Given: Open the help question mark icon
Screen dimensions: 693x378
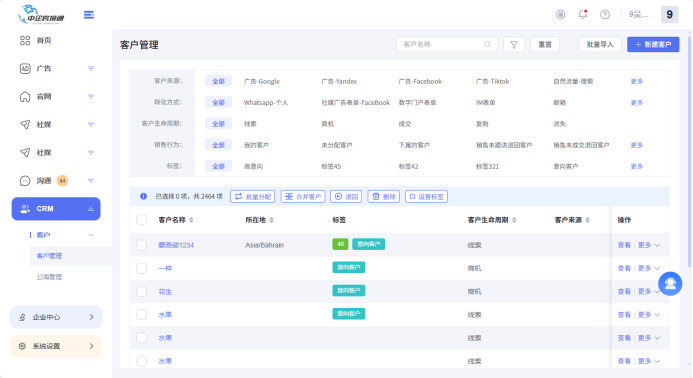Looking at the screenshot, I should pyautogui.click(x=605, y=15).
